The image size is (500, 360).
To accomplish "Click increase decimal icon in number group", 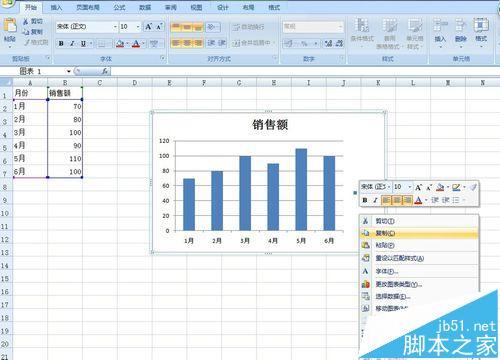I will [x=328, y=43].
